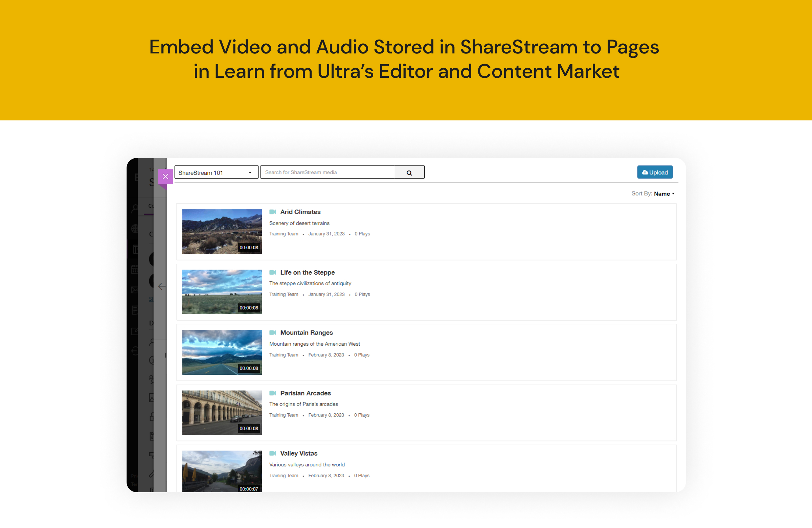Click the back arrow on left edge
Image resolution: width=812 pixels, height=528 pixels.
pos(162,286)
